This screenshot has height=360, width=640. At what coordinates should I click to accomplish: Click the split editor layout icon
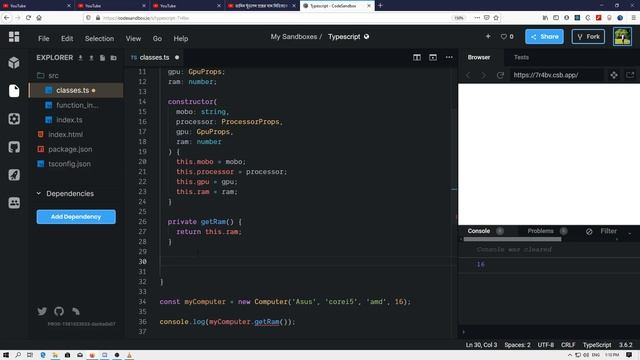click(417, 58)
